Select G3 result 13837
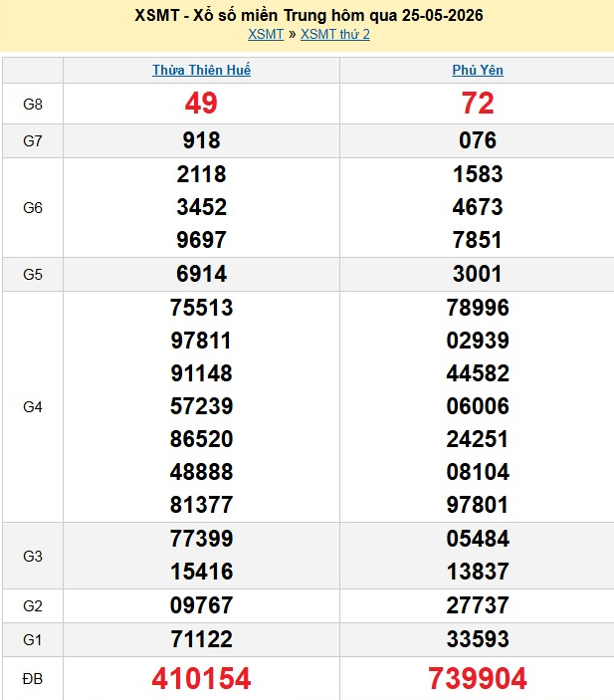This screenshot has width=614, height=700. 478,572
